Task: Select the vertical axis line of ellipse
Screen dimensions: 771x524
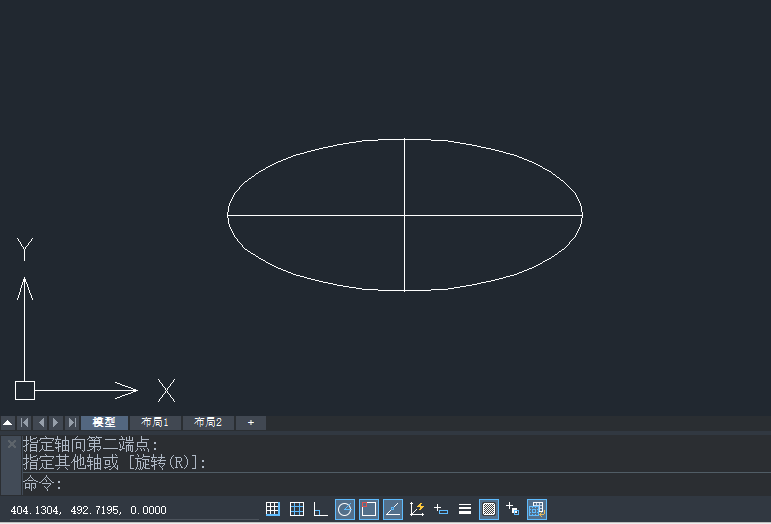Action: 405,177
